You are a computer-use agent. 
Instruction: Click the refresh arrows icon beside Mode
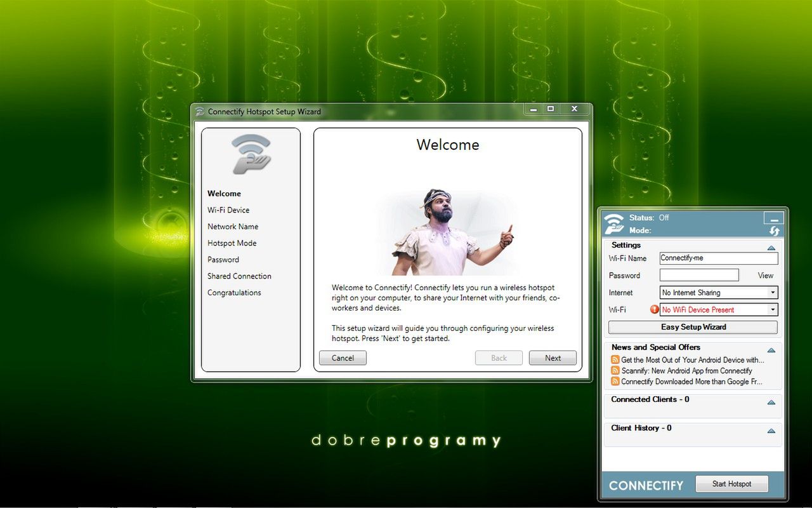pyautogui.click(x=775, y=231)
